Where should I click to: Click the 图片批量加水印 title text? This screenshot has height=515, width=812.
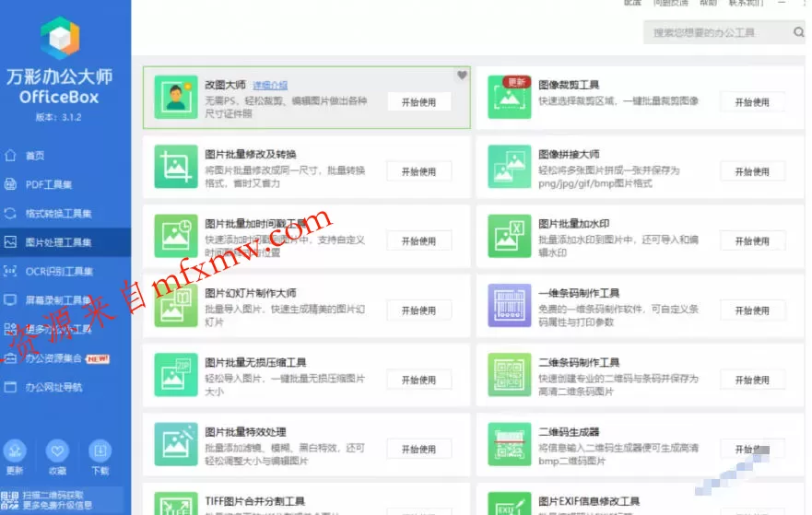click(x=574, y=224)
